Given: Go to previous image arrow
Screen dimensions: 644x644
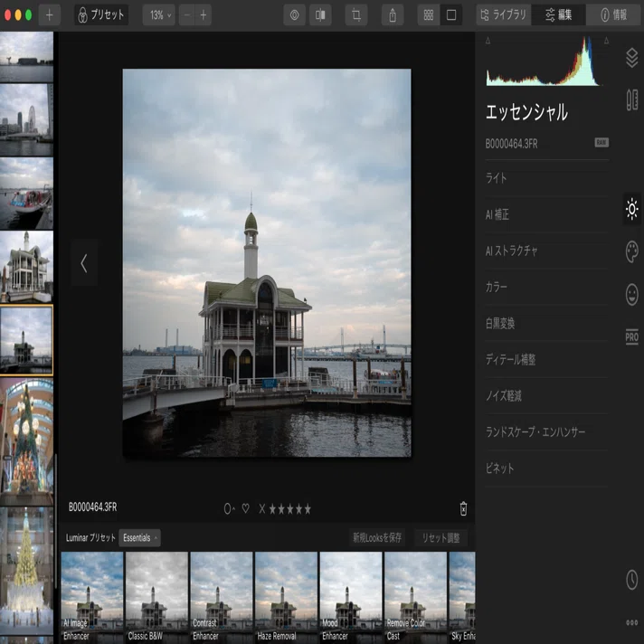Looking at the screenshot, I should pyautogui.click(x=84, y=263).
